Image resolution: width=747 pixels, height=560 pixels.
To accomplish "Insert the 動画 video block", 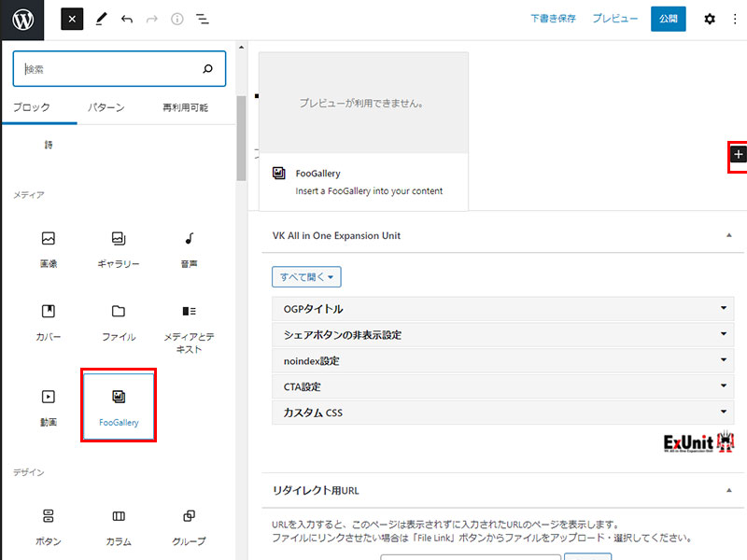I will tap(49, 405).
